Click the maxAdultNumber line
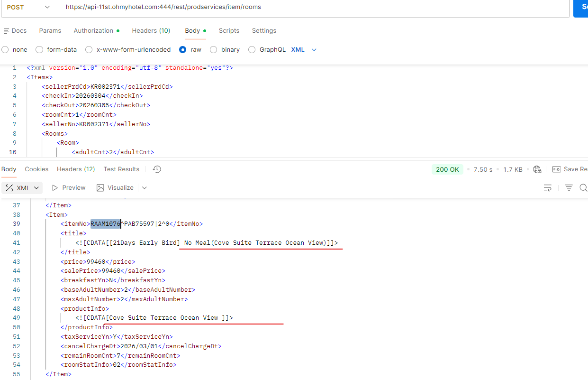Screen dimensions: 588x380 click(124, 299)
